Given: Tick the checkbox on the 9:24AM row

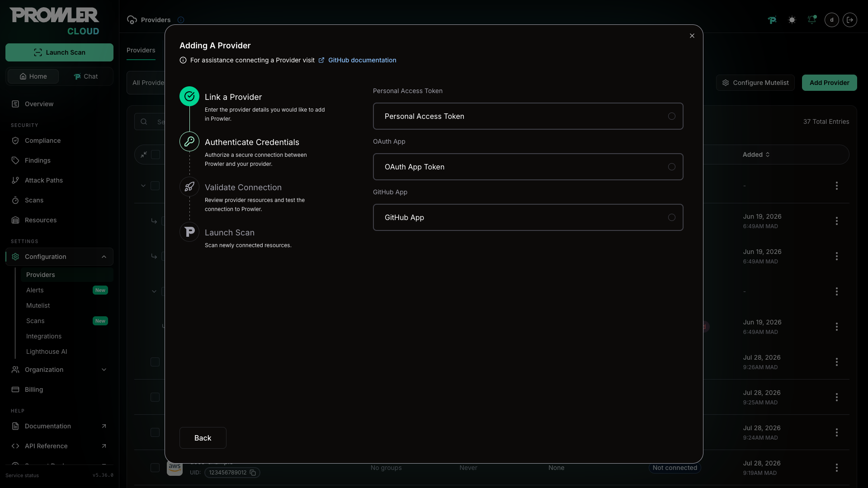Looking at the screenshot, I should 155,432.
